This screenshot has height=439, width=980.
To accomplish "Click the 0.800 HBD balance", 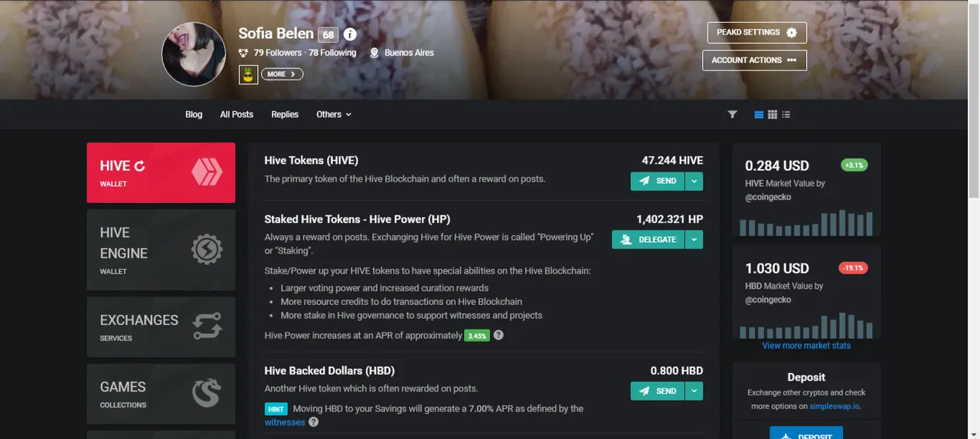I will pyautogui.click(x=677, y=370).
